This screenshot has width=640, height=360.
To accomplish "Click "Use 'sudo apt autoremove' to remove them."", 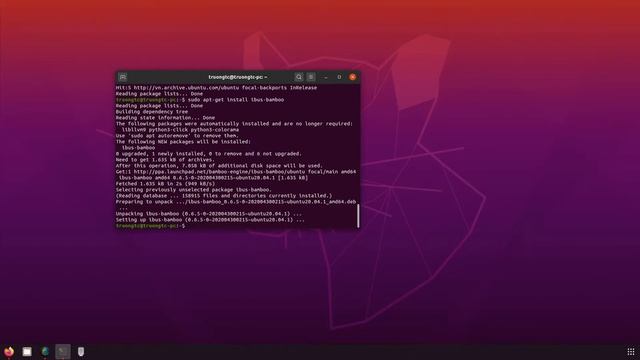I will tap(177, 136).
